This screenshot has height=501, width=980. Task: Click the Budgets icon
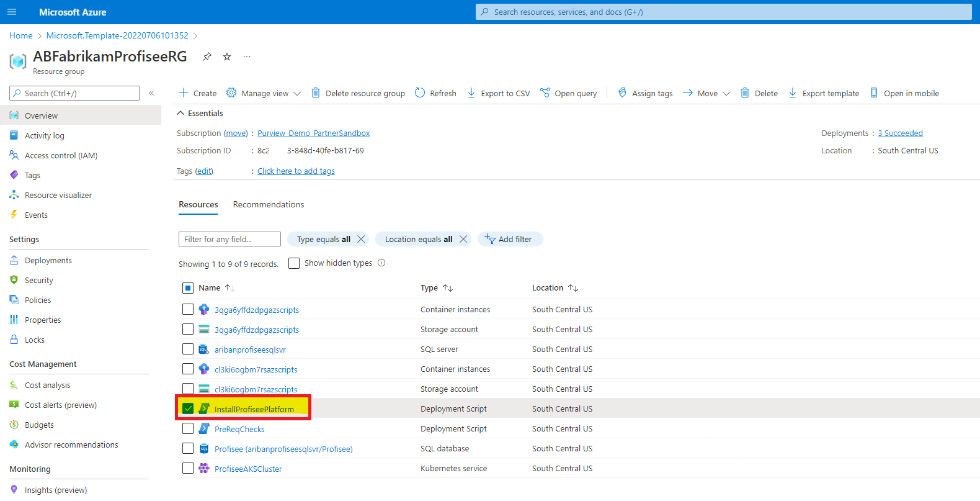tap(14, 425)
